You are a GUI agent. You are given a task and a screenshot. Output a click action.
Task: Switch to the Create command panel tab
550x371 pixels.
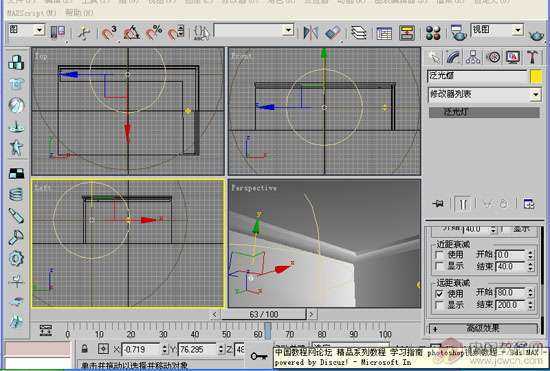coord(434,57)
